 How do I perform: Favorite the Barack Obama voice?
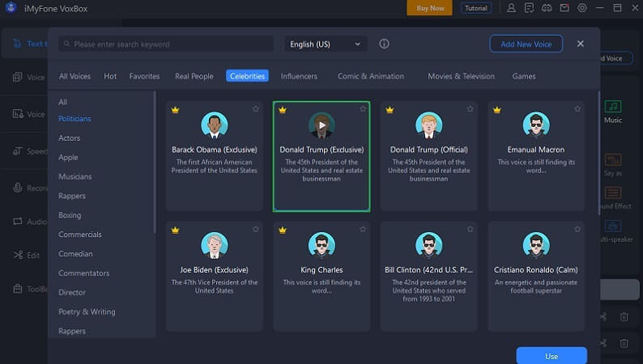point(256,109)
